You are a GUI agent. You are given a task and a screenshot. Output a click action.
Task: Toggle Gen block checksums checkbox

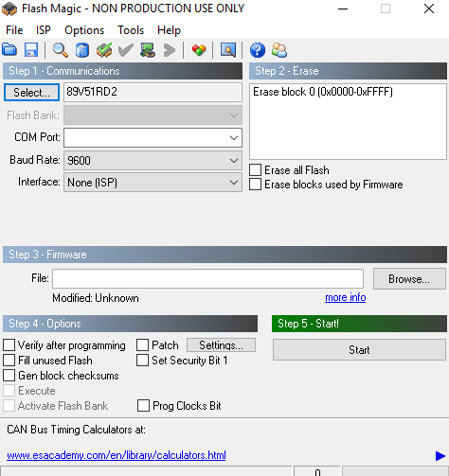point(9,376)
